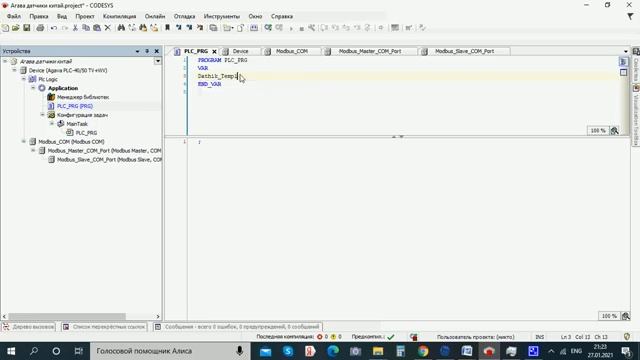The image size is (640, 360).
Task: Click the zoom magnifier icon in the declaration editor
Action: point(614,131)
